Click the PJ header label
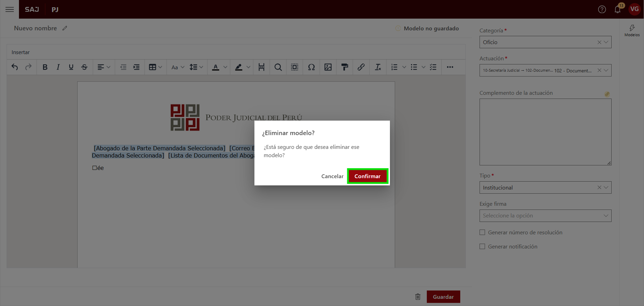This screenshot has width=644, height=306. point(55,9)
